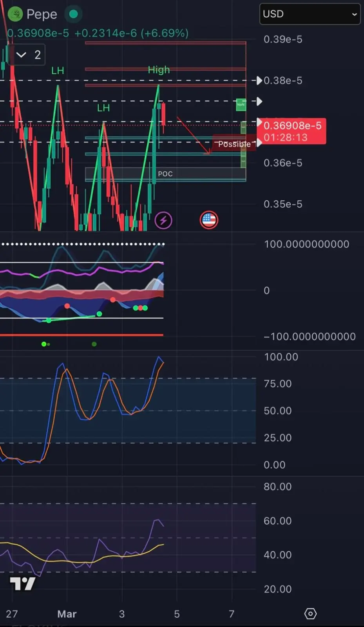The height and width of the screenshot is (627, 364).
Task: Click the 0.38e-5 price axis label
Action: (x=283, y=81)
